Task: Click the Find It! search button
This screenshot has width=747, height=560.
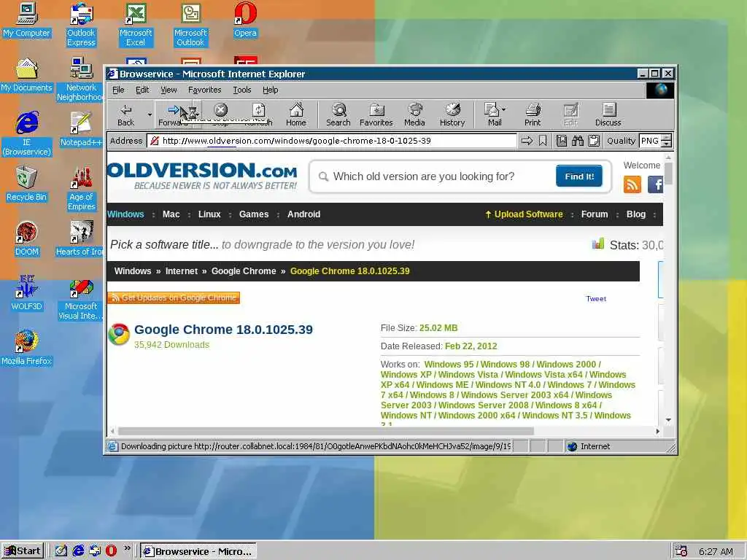Action: (578, 176)
